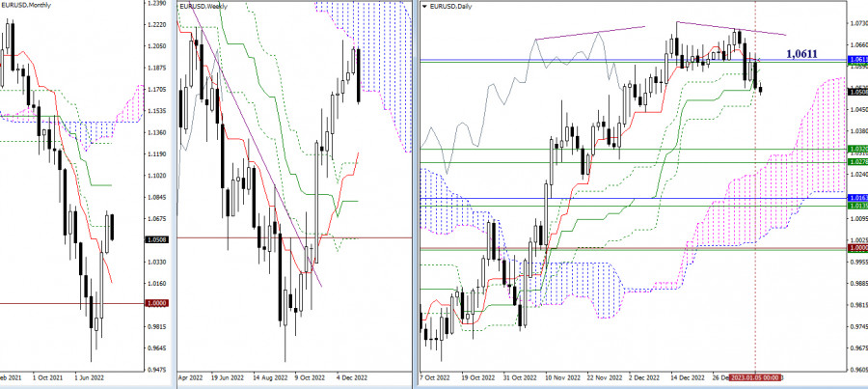
Task: Click the 1 Jun 2022 date on Monthly chart
Action: click(x=89, y=377)
